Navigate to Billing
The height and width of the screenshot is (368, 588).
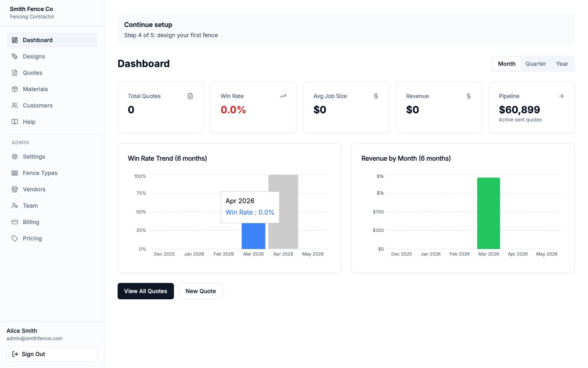[52, 222]
